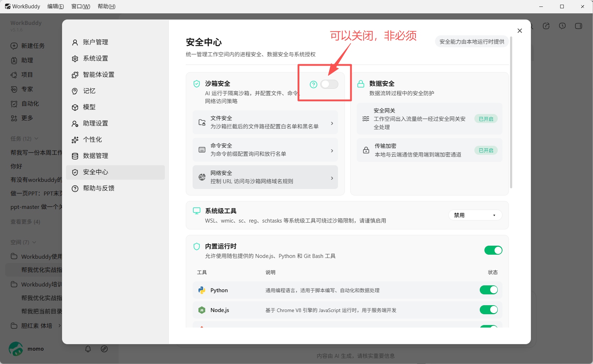Click the notification bell icon

point(88,349)
